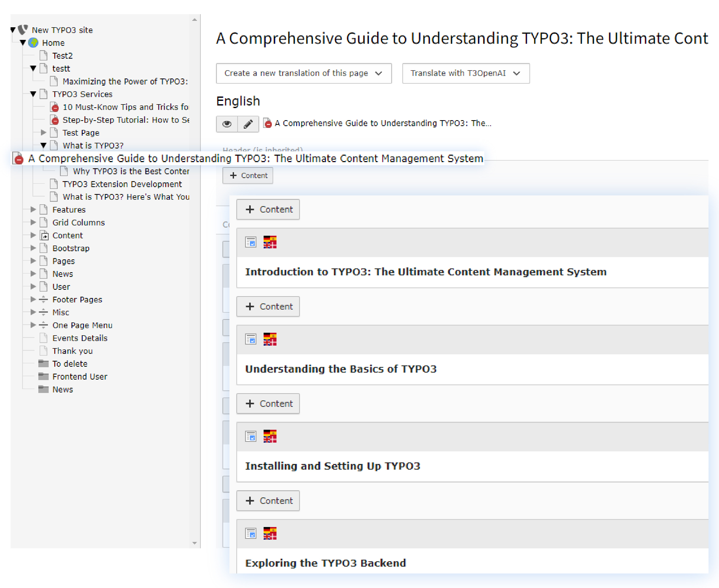Select the Events Details page
719x588 pixels.
click(x=80, y=338)
